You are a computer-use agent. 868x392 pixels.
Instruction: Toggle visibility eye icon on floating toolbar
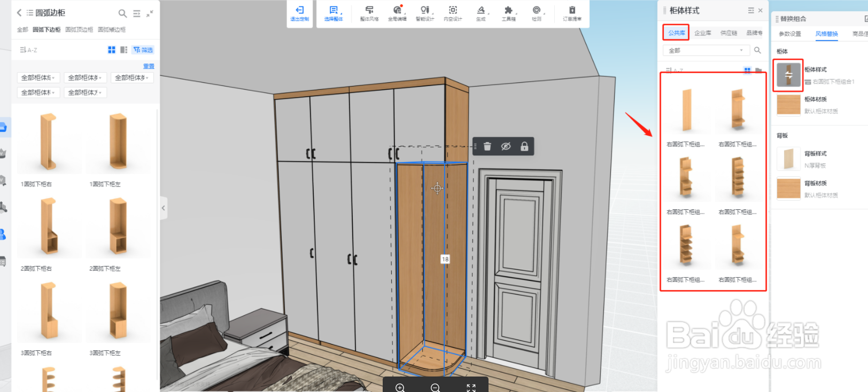(506, 146)
